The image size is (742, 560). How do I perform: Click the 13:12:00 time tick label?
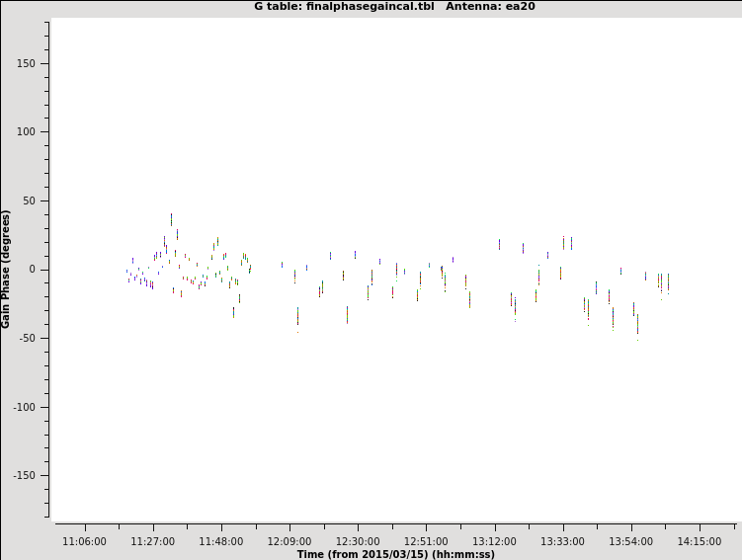pos(494,541)
